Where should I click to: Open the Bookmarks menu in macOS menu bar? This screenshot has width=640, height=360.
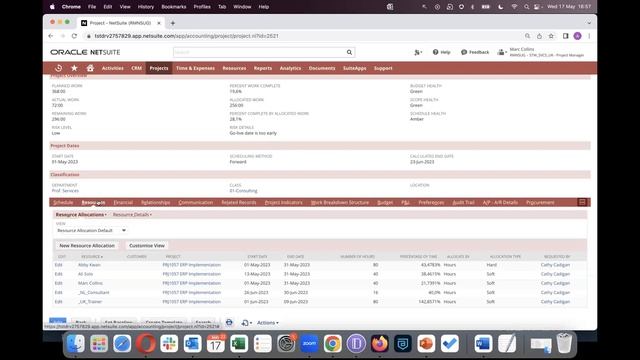click(x=173, y=7)
